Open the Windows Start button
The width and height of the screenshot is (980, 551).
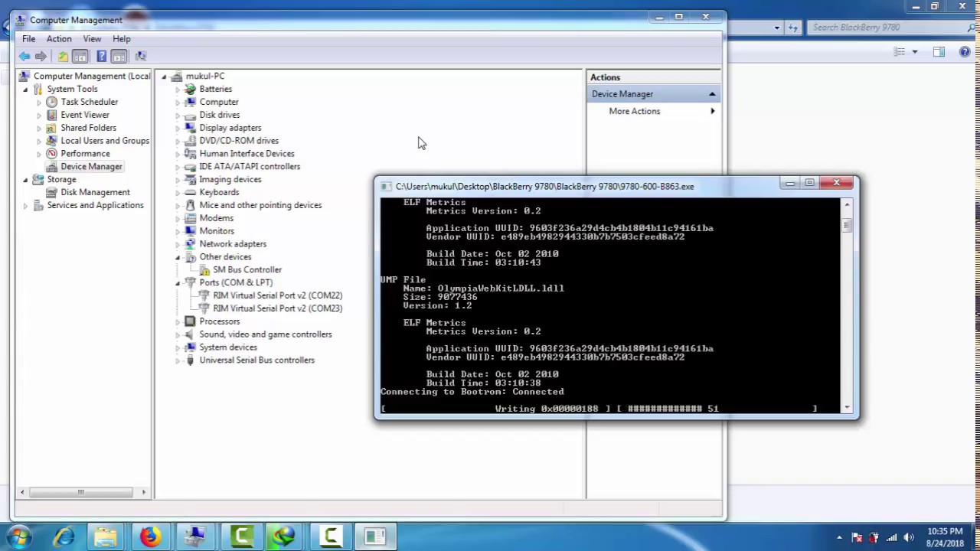pos(19,536)
